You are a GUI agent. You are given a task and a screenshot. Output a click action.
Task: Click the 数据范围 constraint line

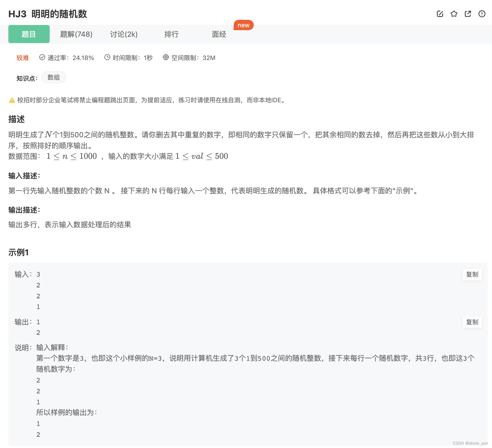tap(118, 156)
